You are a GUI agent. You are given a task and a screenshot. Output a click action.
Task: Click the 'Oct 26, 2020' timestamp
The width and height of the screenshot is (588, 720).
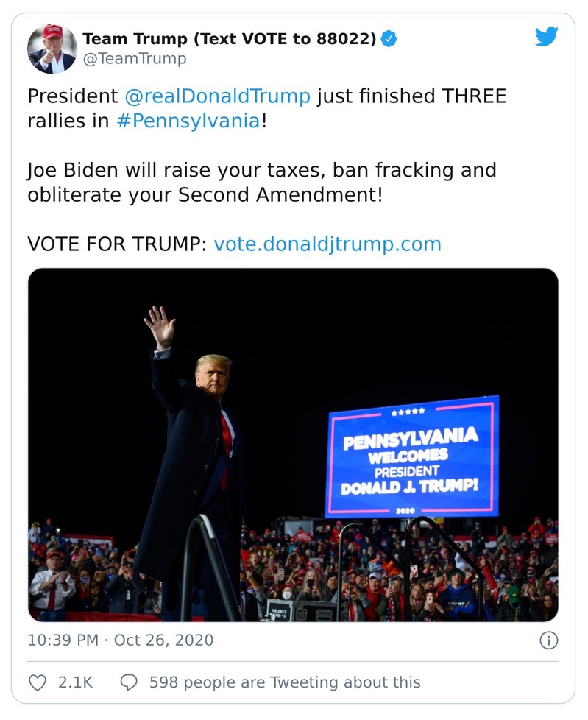pos(166,640)
